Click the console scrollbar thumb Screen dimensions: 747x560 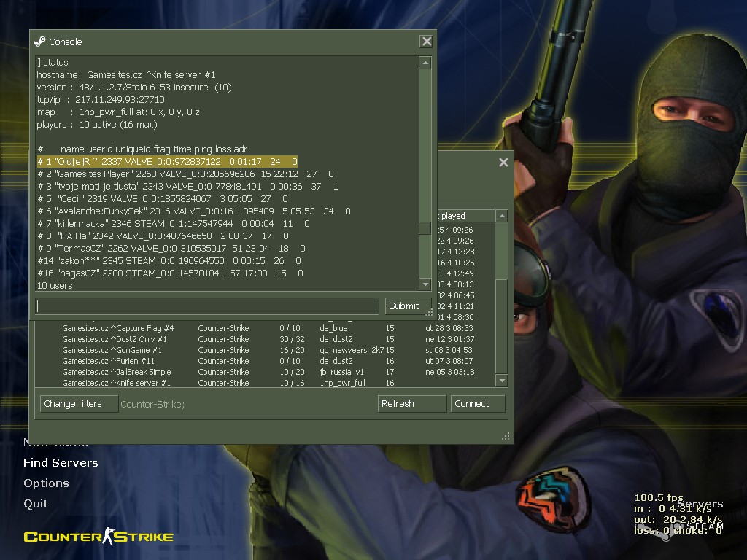coord(425,228)
